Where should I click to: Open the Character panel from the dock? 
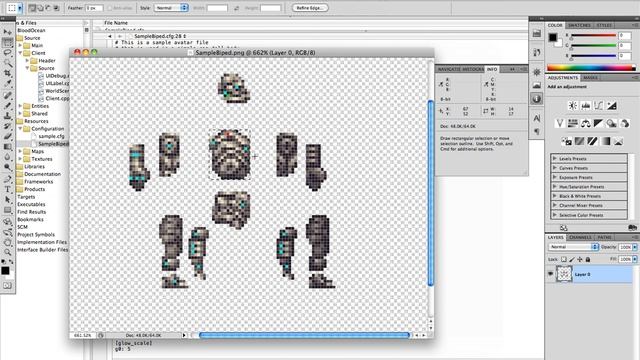tap(537, 118)
